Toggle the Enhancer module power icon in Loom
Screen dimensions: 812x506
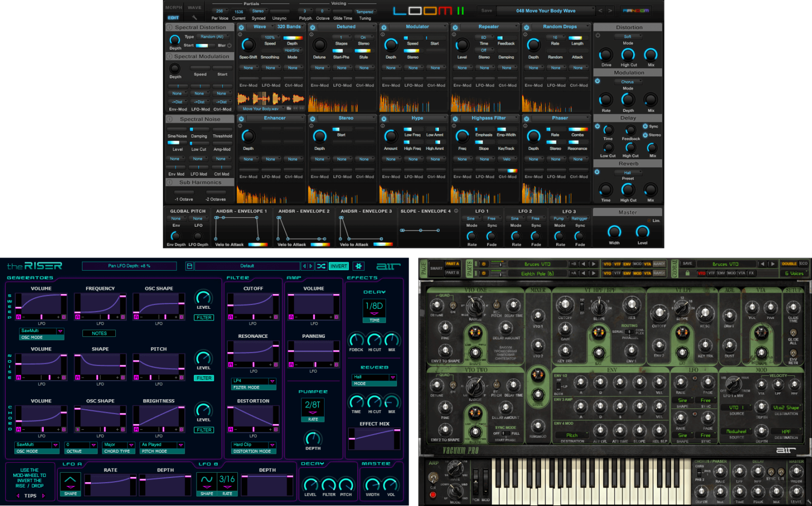242,118
